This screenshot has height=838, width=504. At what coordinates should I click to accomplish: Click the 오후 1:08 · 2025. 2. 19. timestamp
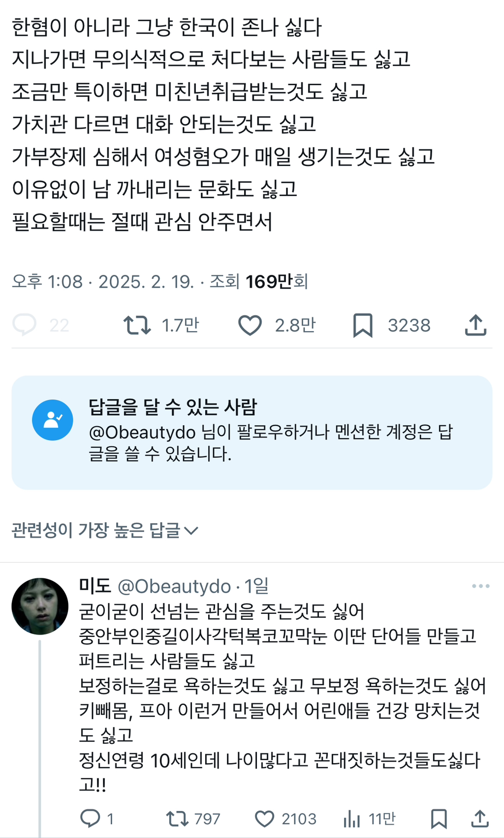point(103,281)
